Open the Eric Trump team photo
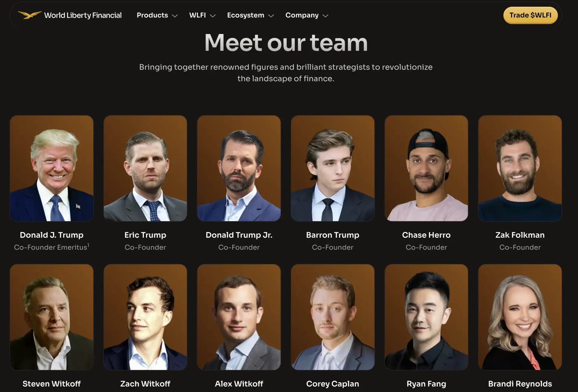This screenshot has width=578, height=392. click(x=145, y=168)
